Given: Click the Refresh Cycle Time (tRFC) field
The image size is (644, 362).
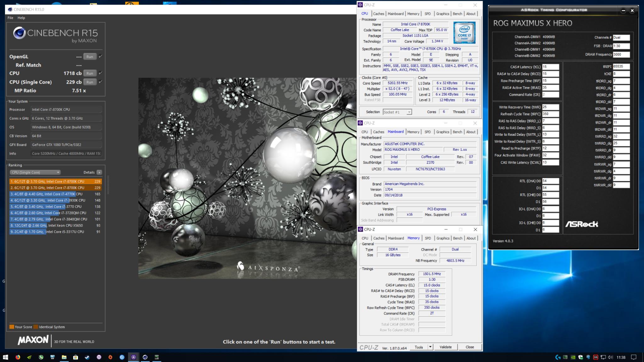Looking at the screenshot, I should pyautogui.click(x=551, y=114).
